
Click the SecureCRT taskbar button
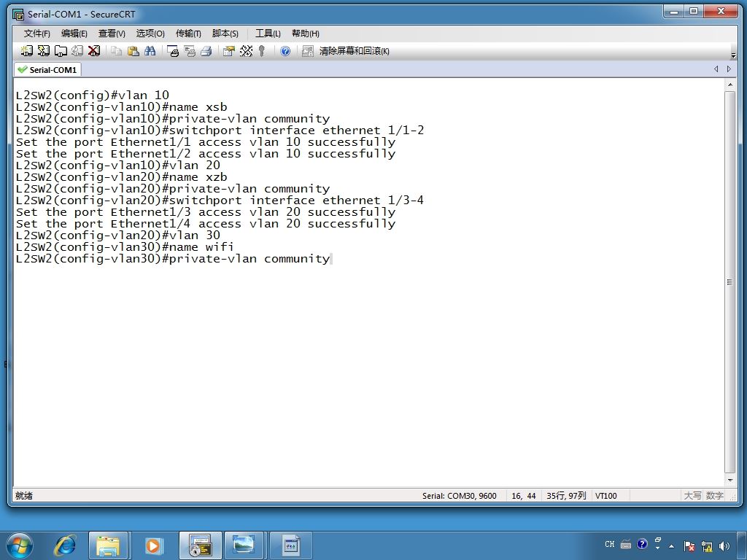pyautogui.click(x=200, y=545)
